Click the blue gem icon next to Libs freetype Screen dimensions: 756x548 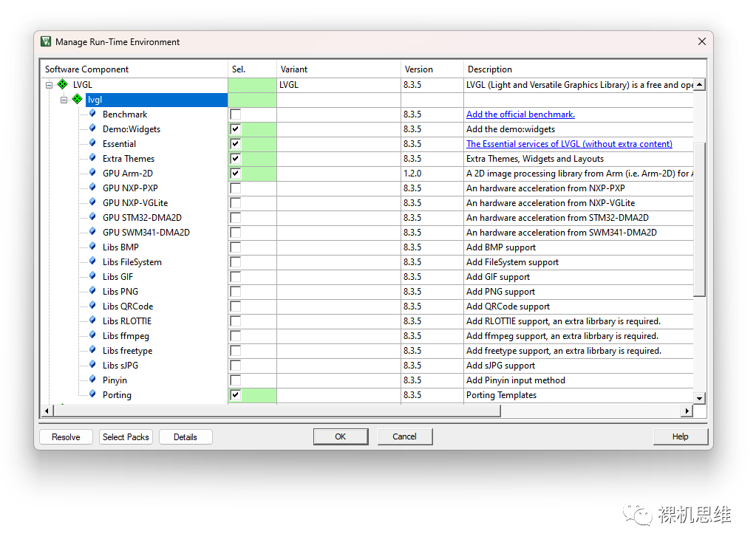92,350
